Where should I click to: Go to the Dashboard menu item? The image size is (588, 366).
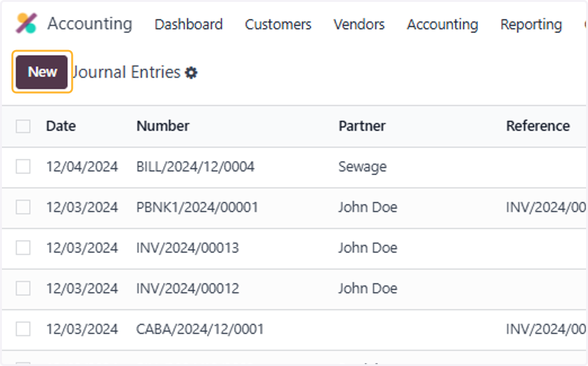(x=189, y=25)
